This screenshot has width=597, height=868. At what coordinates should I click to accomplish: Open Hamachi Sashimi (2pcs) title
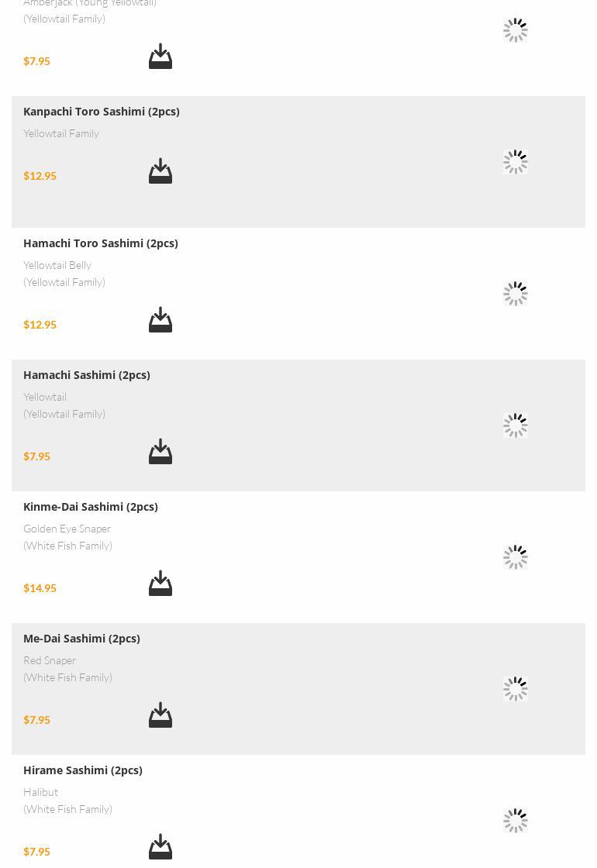pyautogui.click(x=87, y=375)
